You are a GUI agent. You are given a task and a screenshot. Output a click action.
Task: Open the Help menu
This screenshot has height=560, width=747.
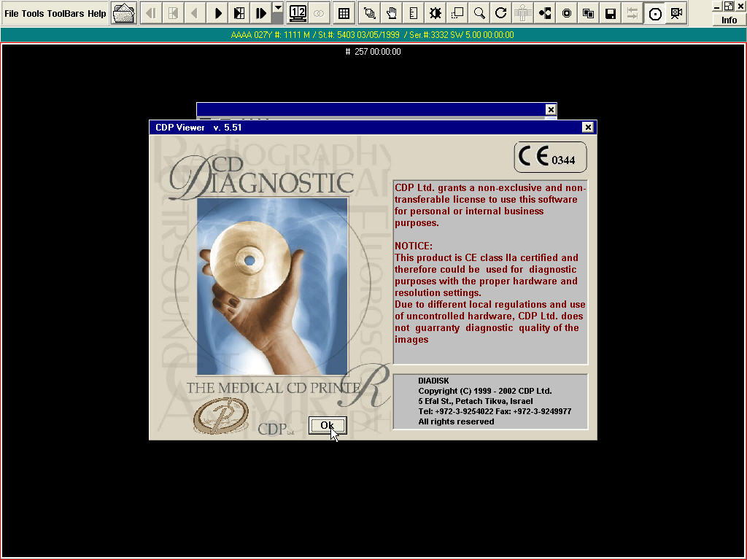[x=97, y=13]
